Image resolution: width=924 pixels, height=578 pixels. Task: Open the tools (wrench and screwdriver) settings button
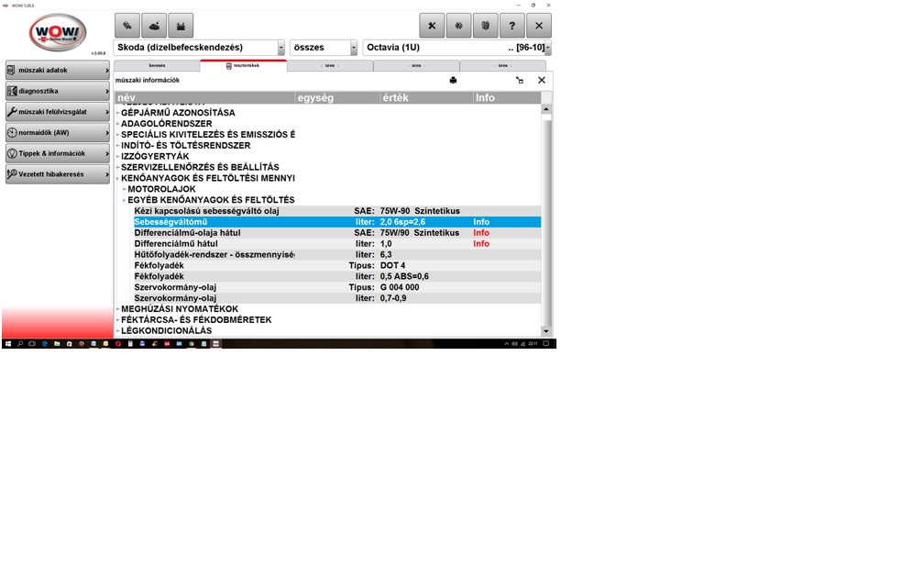pyautogui.click(x=432, y=26)
